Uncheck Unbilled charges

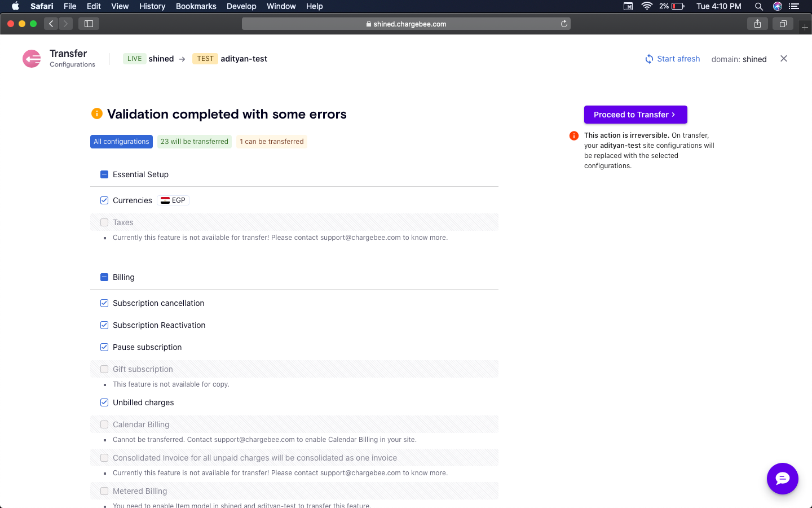104,402
